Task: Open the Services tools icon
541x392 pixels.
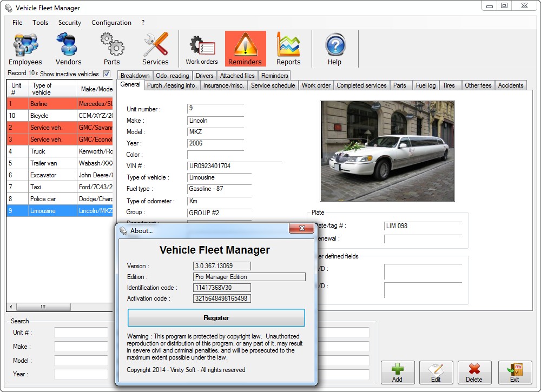Action: click(155, 49)
